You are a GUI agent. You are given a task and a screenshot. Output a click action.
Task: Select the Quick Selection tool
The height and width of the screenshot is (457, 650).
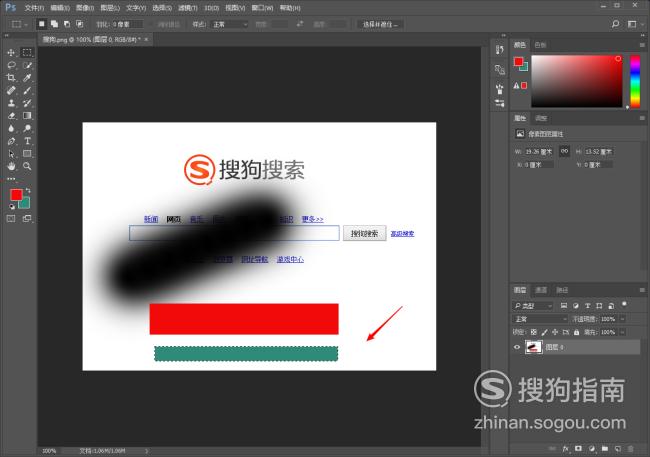coord(27,65)
